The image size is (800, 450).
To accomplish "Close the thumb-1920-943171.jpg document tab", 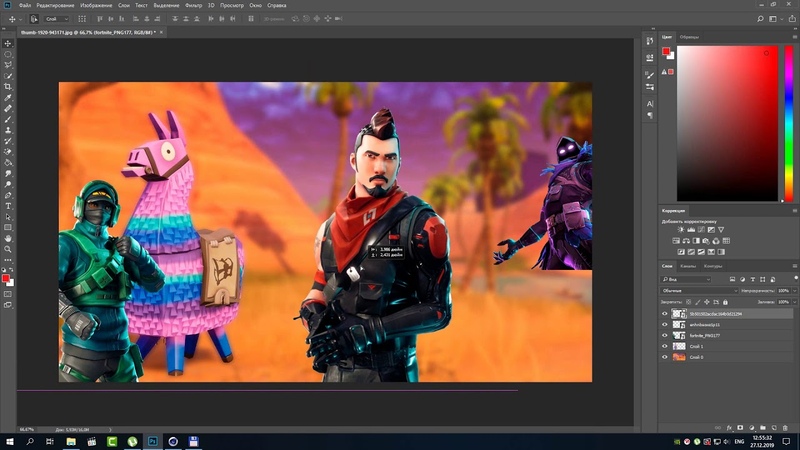I will (161, 32).
